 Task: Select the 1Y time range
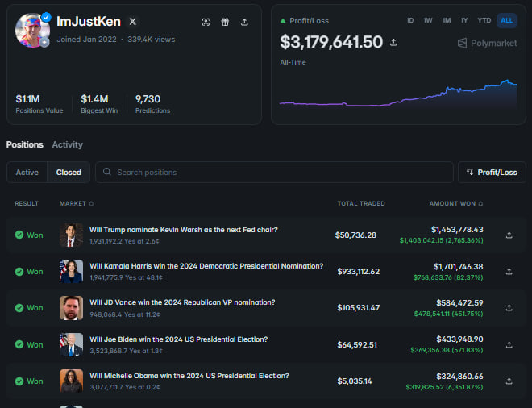(464, 20)
